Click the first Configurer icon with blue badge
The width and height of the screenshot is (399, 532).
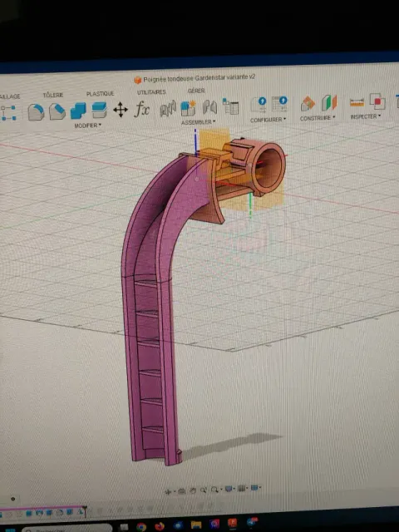pyautogui.click(x=259, y=105)
